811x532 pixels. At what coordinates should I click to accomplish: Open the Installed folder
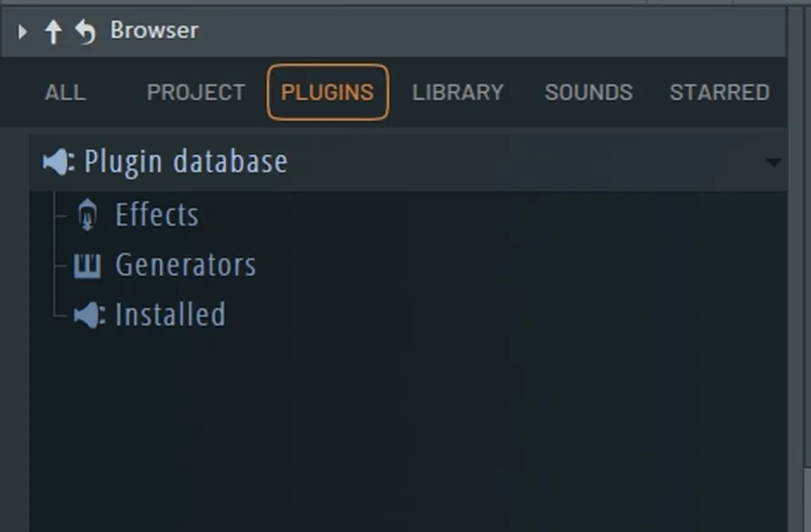click(x=170, y=314)
